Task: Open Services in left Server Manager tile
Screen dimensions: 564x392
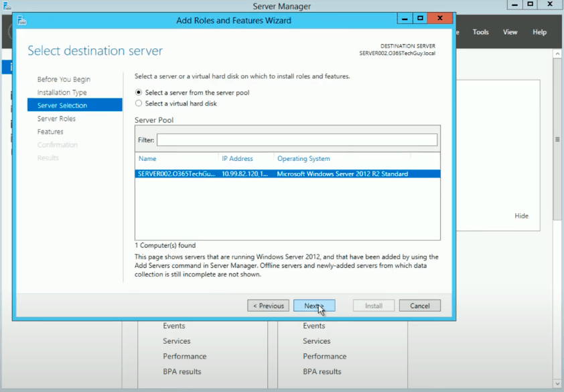Action: [177, 341]
